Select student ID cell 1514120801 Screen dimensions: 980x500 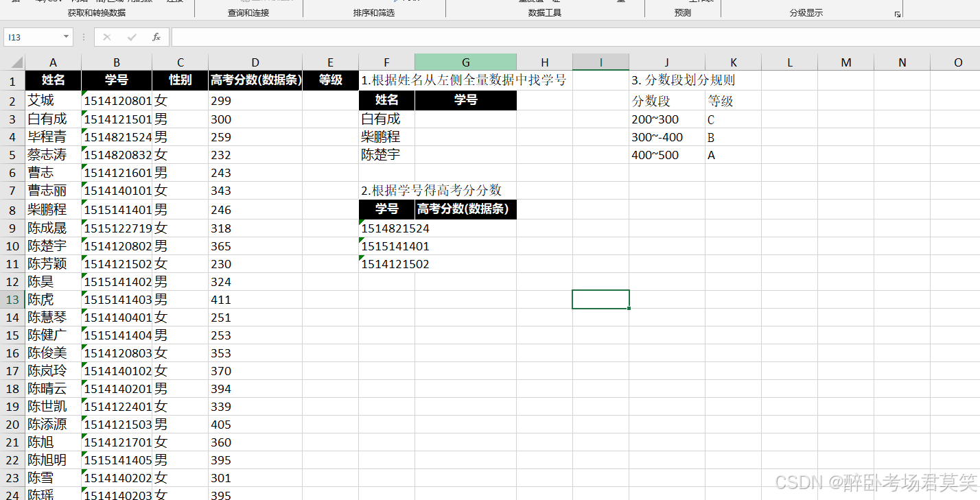pos(117,101)
